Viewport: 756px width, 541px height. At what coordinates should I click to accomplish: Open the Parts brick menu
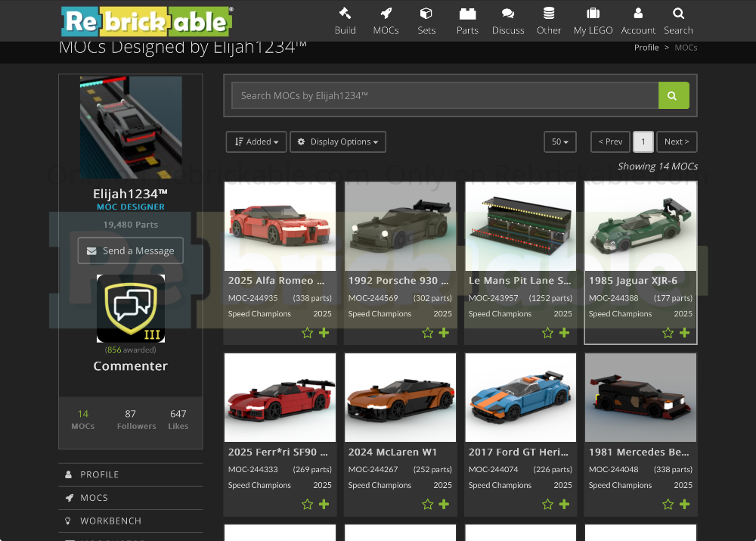pyautogui.click(x=467, y=21)
